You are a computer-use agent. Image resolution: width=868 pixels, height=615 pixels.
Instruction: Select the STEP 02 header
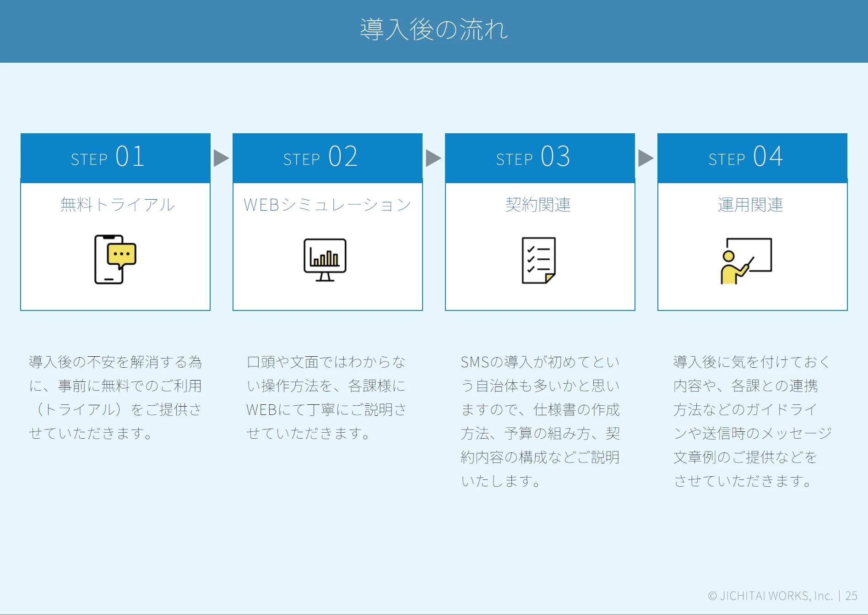(327, 158)
